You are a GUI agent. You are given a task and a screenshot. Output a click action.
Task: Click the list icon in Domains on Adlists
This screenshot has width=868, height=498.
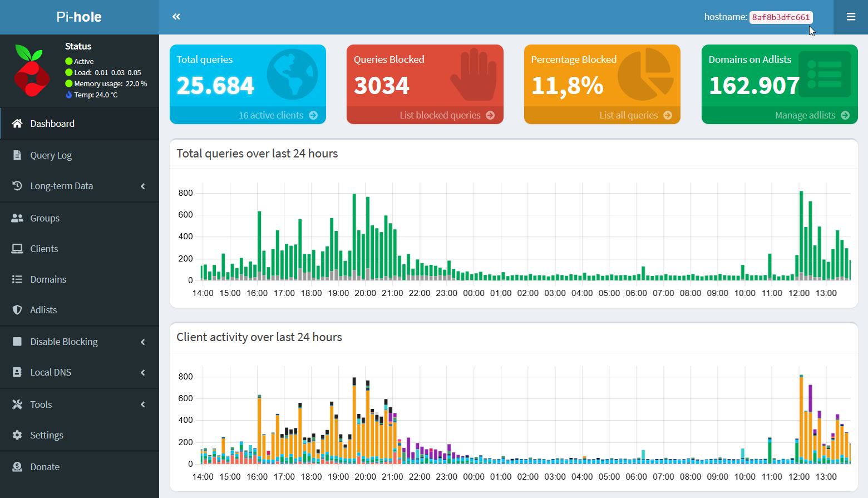tap(825, 75)
